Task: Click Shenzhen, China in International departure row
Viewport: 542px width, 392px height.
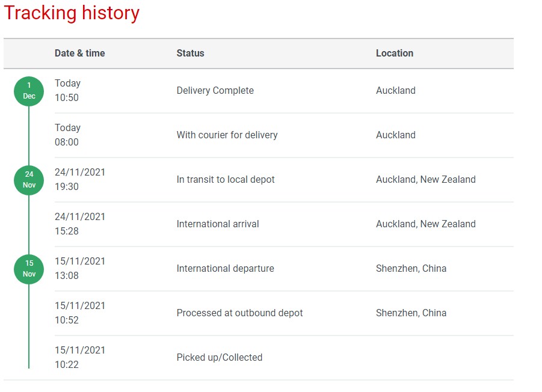Action: [411, 268]
